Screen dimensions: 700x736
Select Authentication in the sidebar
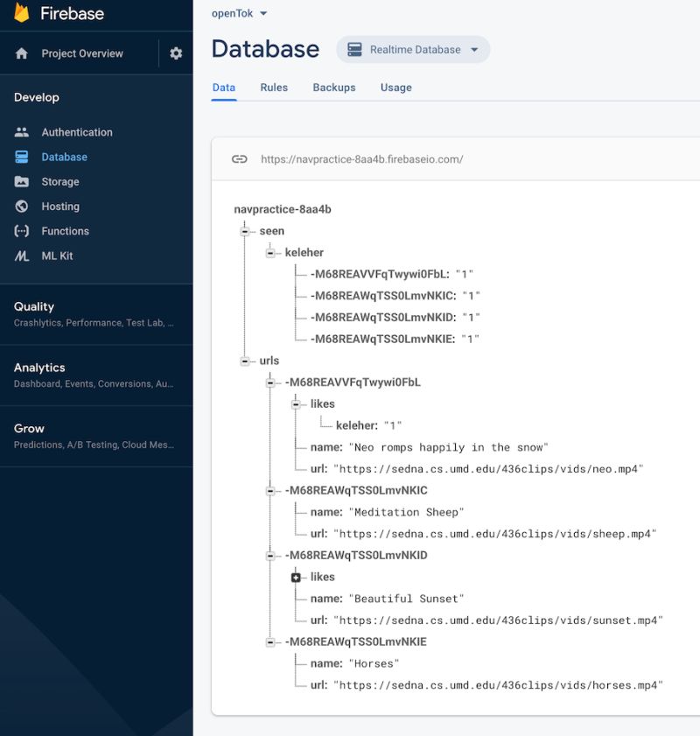coord(77,132)
